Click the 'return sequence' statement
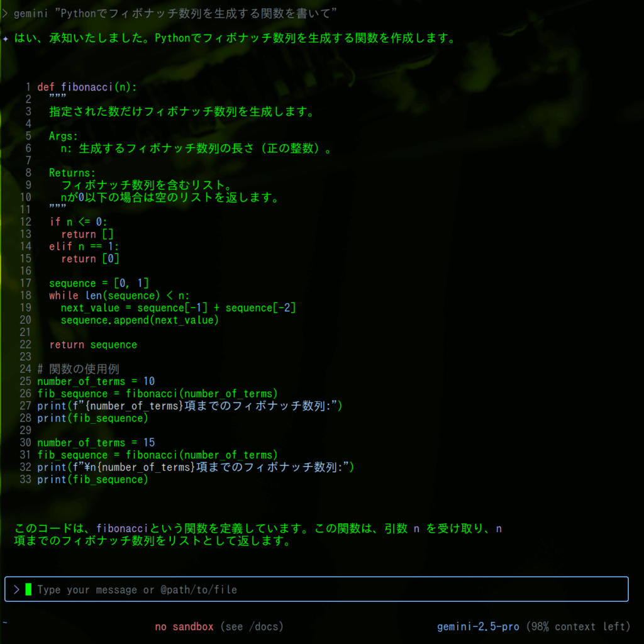This screenshot has height=644, width=644. tap(92, 345)
